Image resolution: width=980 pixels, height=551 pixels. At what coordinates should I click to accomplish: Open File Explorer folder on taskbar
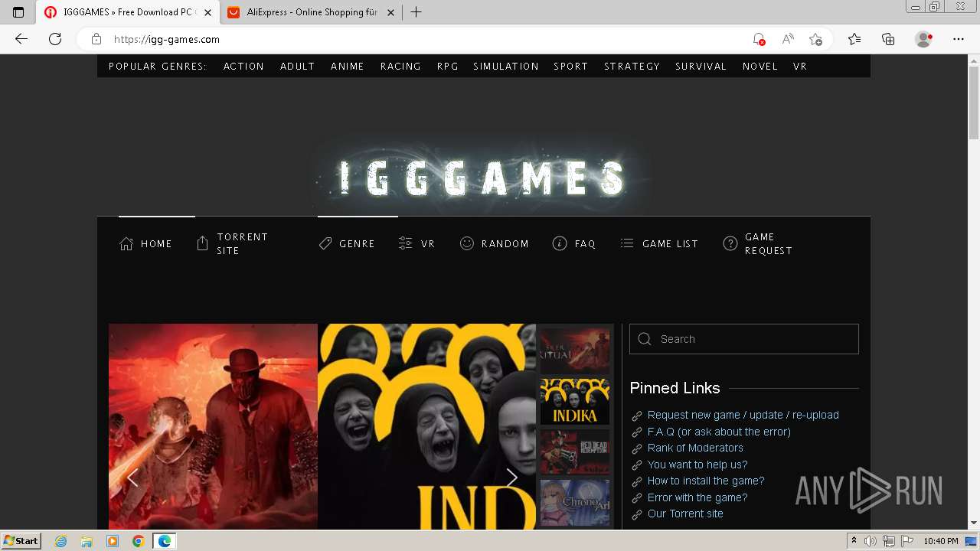(x=87, y=541)
